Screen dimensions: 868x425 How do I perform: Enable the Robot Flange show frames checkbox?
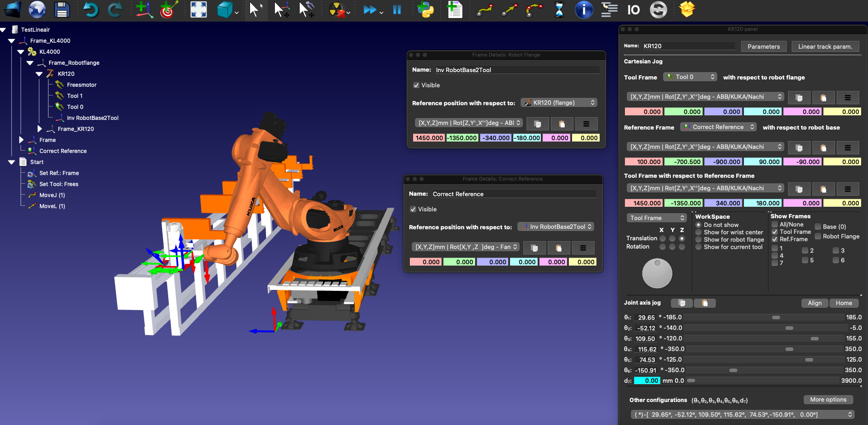pos(818,236)
